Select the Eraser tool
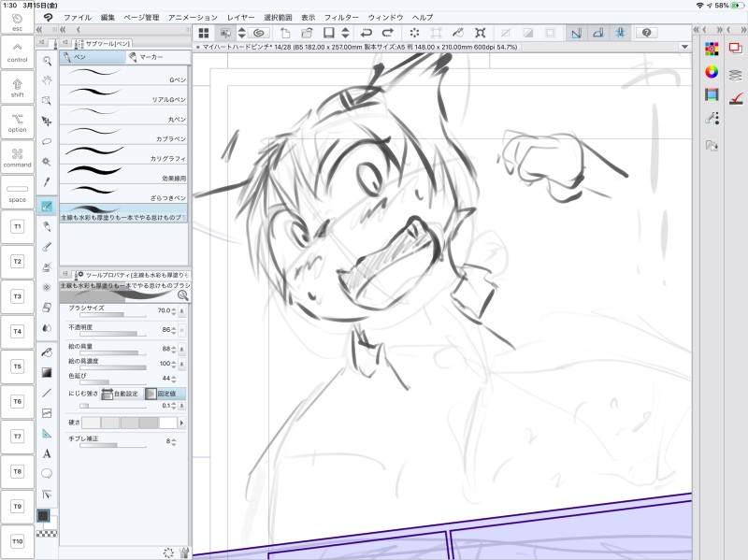This screenshot has width=748, height=560. click(x=47, y=308)
